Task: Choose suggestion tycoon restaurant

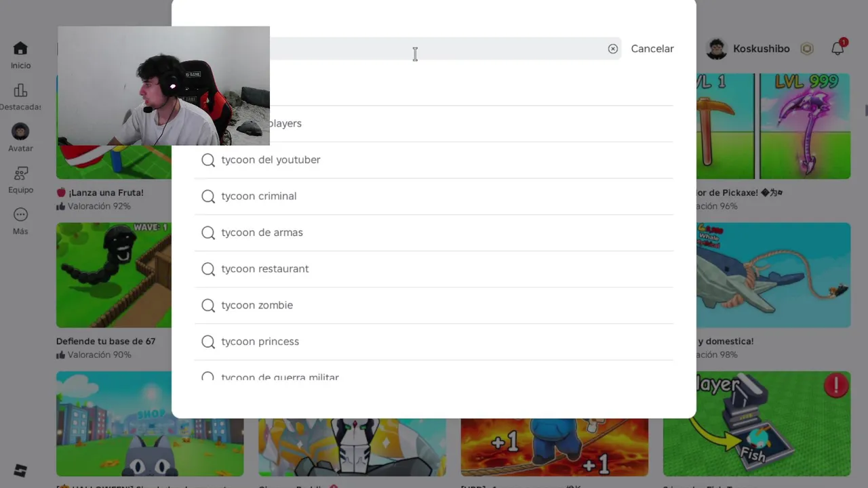Action: pyautogui.click(x=434, y=269)
